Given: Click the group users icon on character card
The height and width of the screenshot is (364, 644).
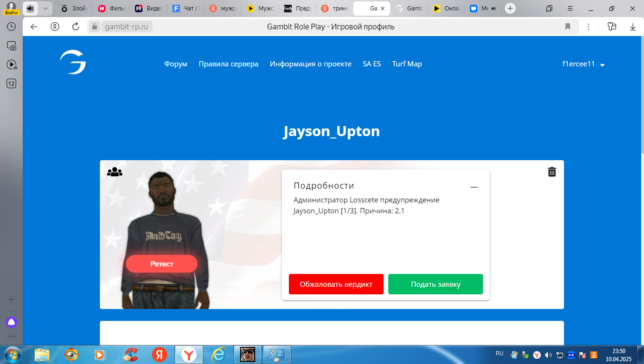Looking at the screenshot, I should point(115,172).
